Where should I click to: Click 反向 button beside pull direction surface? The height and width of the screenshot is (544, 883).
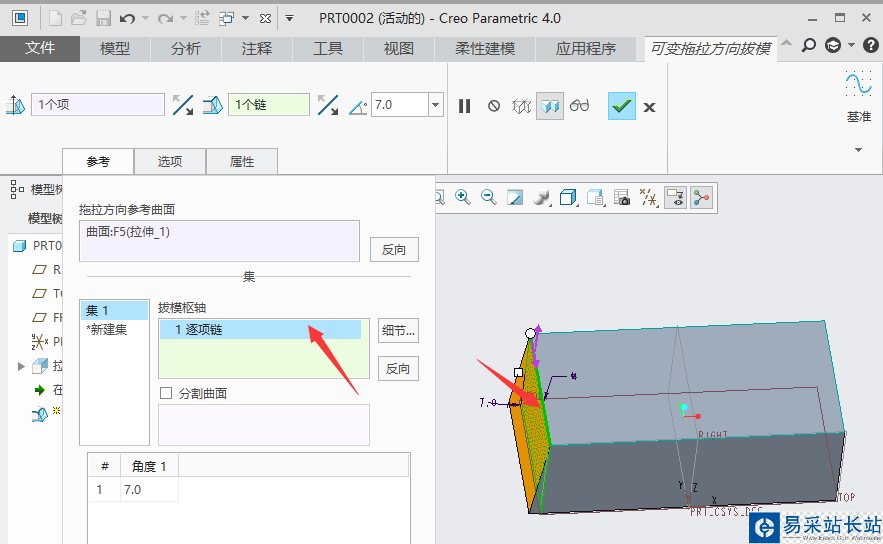tap(394, 250)
